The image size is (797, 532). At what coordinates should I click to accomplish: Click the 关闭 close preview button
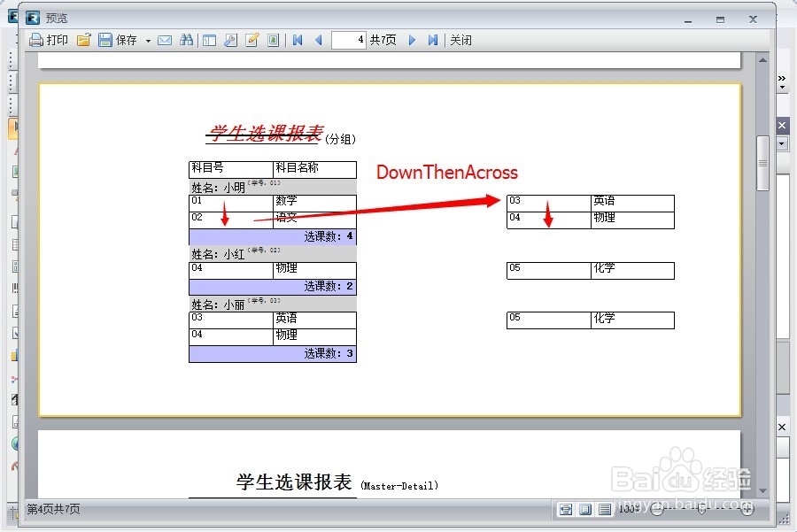coord(460,40)
